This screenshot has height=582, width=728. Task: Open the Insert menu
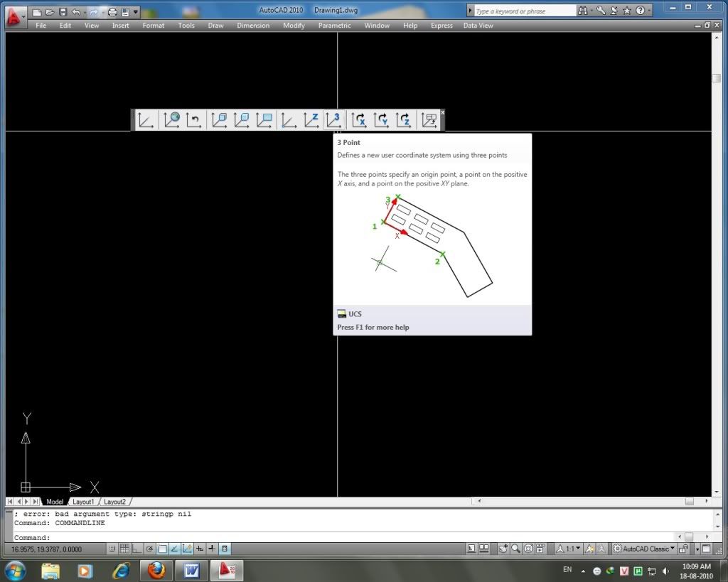pos(120,26)
